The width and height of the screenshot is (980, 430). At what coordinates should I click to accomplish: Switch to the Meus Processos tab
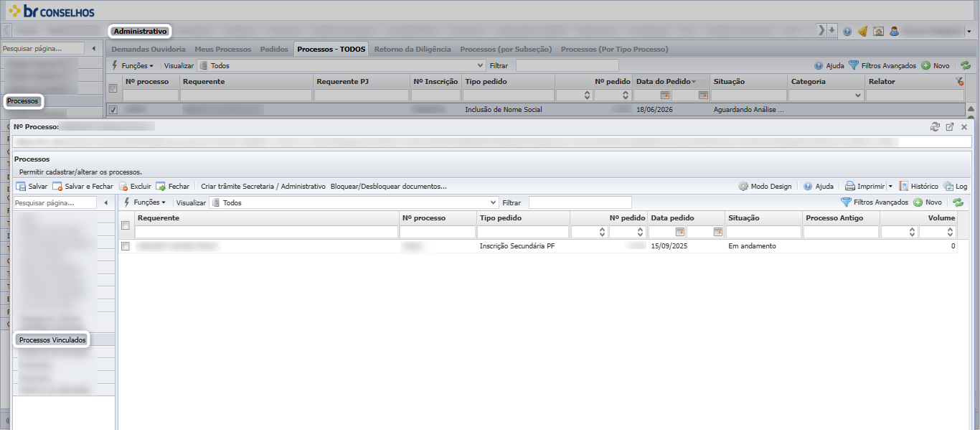tap(223, 50)
